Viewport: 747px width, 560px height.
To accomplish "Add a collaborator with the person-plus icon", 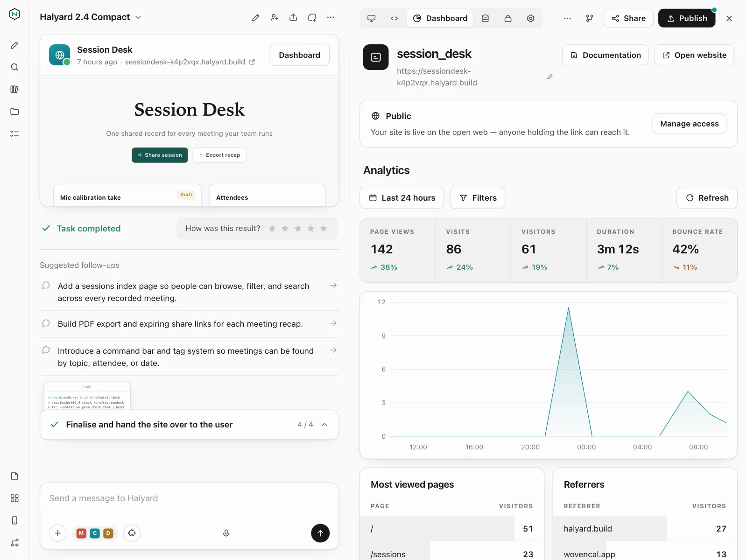I will pyautogui.click(x=275, y=17).
